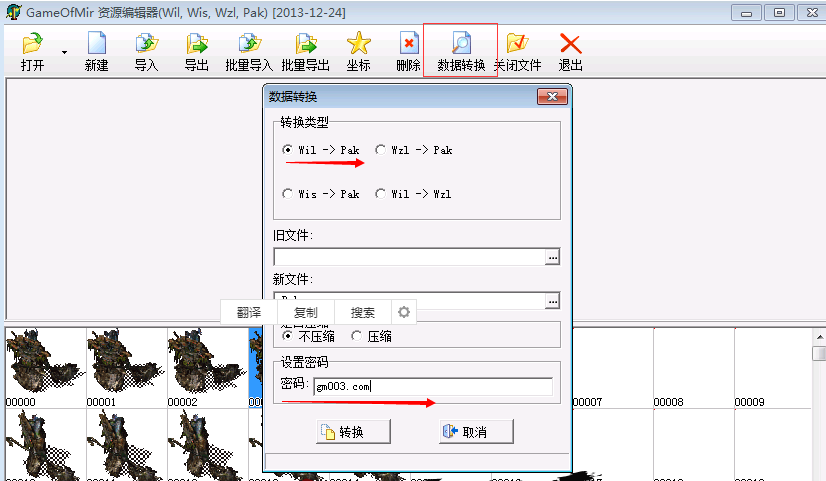Browse for 旧文件 with ellipsis button
The width and height of the screenshot is (826, 481).
click(552, 257)
